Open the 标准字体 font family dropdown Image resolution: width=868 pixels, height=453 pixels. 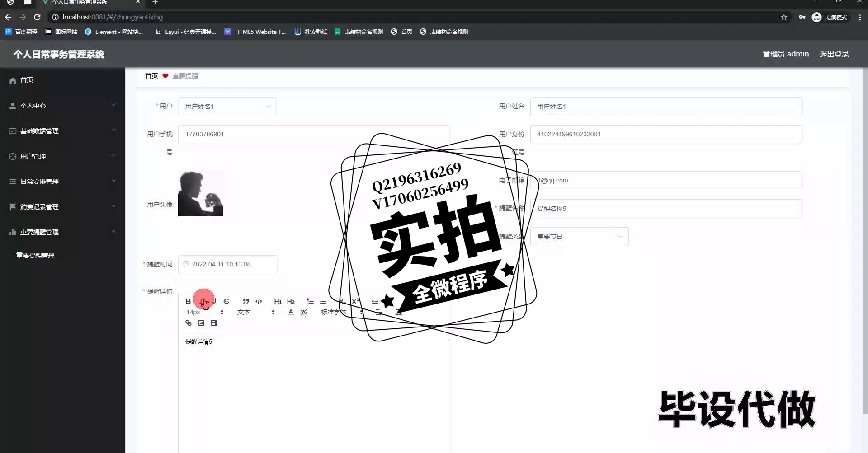(342, 312)
